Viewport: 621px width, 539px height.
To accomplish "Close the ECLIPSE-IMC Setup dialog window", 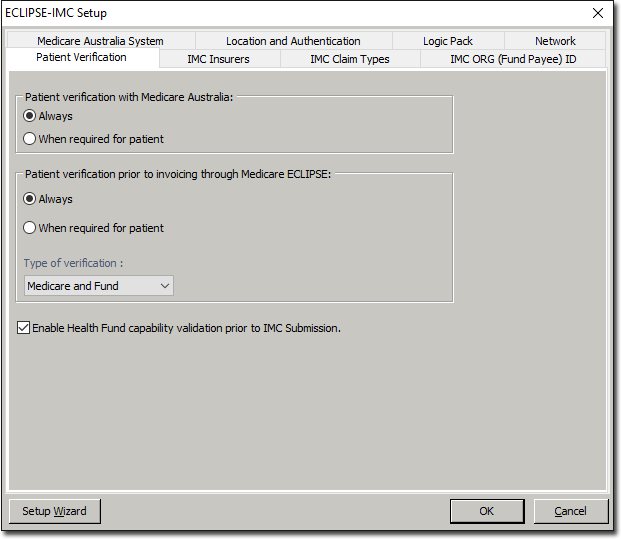I will click(x=598, y=13).
